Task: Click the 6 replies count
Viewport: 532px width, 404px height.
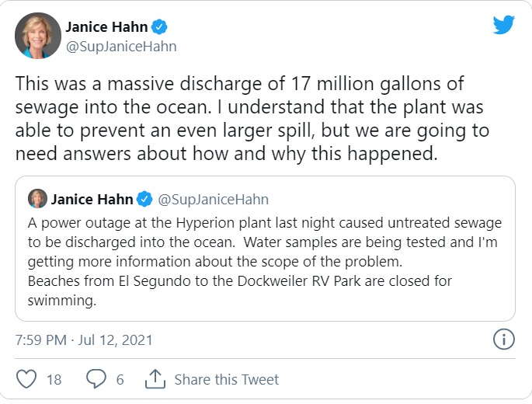Action: click(x=120, y=380)
